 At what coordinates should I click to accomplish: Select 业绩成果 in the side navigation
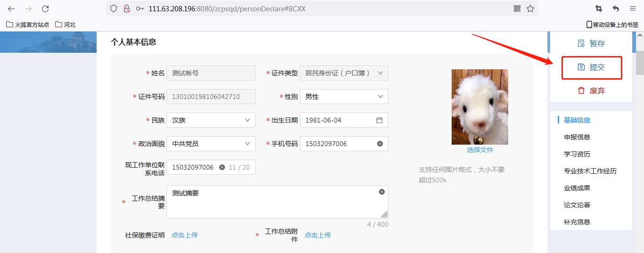click(x=577, y=188)
